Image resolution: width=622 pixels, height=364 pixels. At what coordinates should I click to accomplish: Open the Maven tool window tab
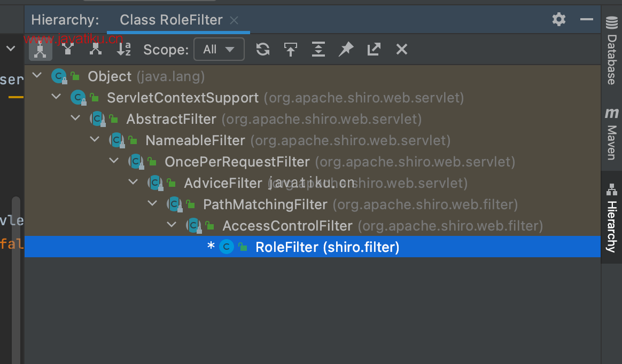coord(611,133)
